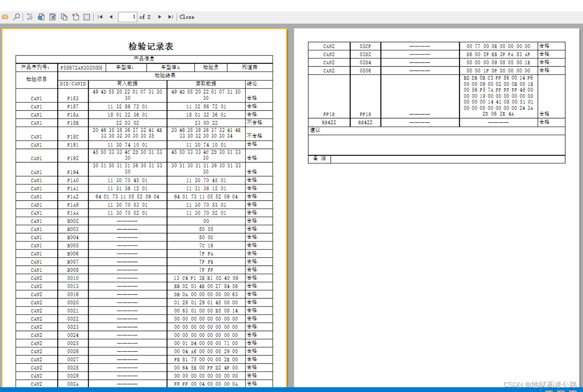Viewport: 583px width, 392px height.
Task: Click the edit page pencil icon
Action: coord(53,17)
